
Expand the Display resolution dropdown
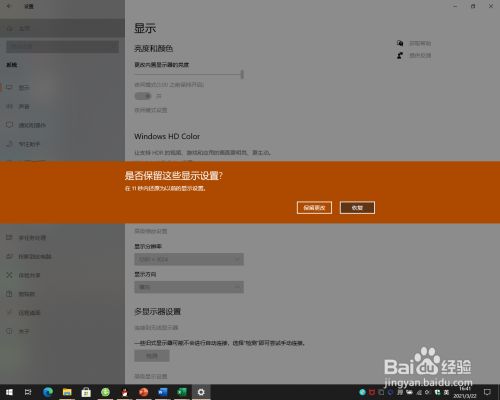coord(189,259)
